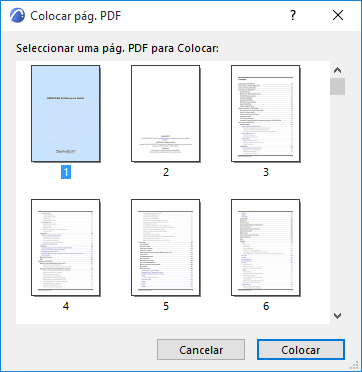This screenshot has width=362, height=372.
Task: Click the page number label 1
Action: 66,172
